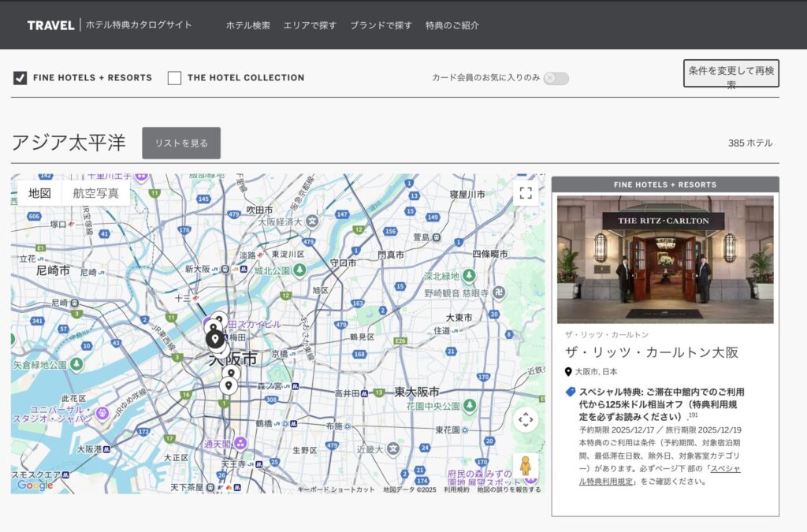Toggle the カード会員のお気に入りのみ switch
This screenshot has height=532, width=807.
556,78
